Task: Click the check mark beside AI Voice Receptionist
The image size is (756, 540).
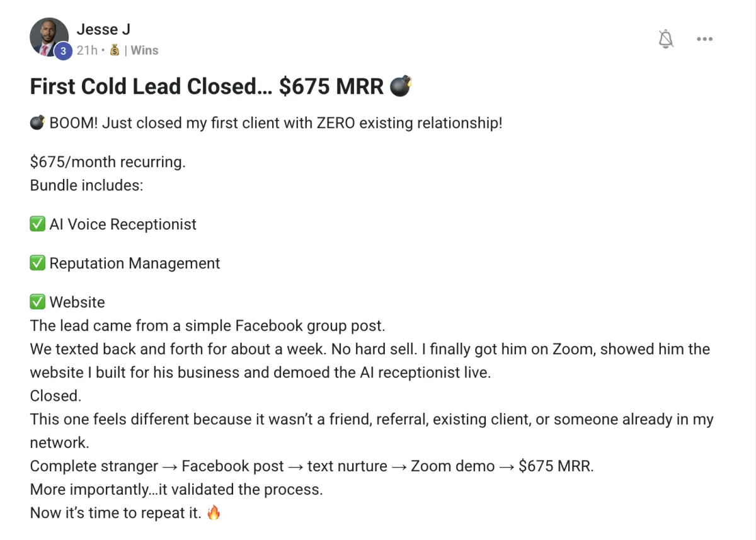Action: point(37,224)
